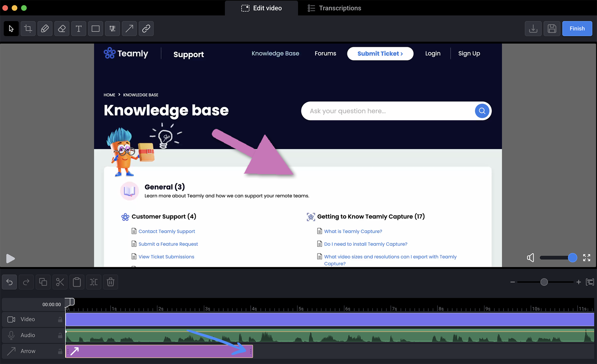Toggle lock on the Video track

pyautogui.click(x=60, y=320)
